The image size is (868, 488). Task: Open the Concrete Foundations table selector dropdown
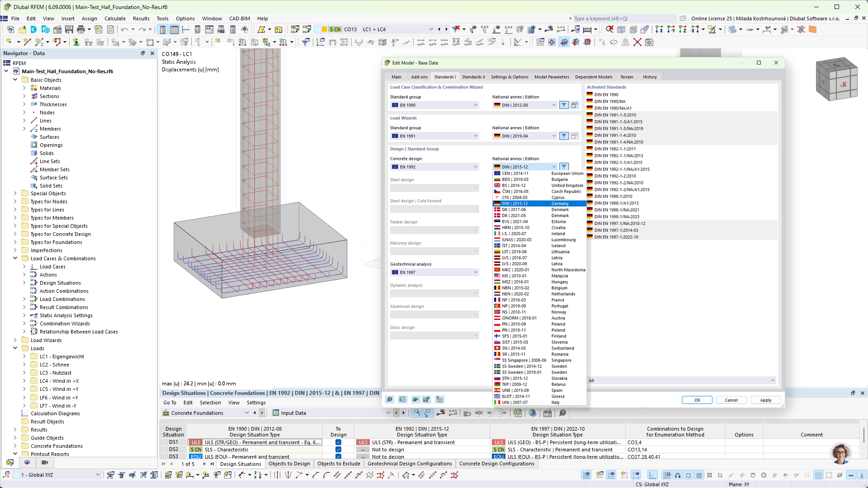point(247,413)
